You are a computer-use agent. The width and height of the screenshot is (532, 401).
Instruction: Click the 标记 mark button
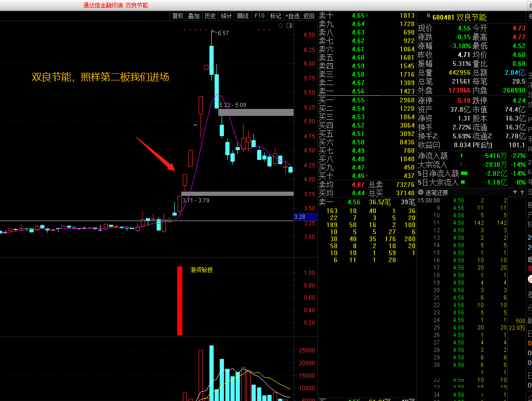(x=275, y=16)
